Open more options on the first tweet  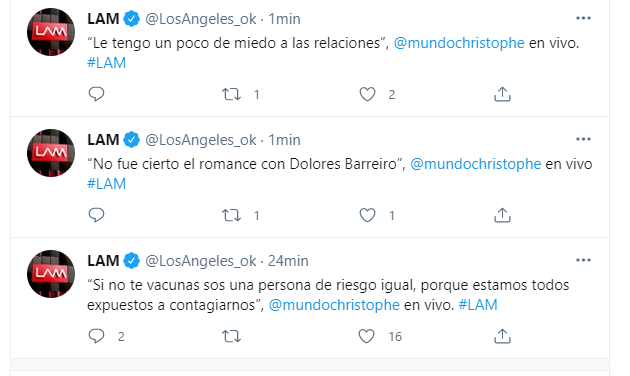[583, 18]
